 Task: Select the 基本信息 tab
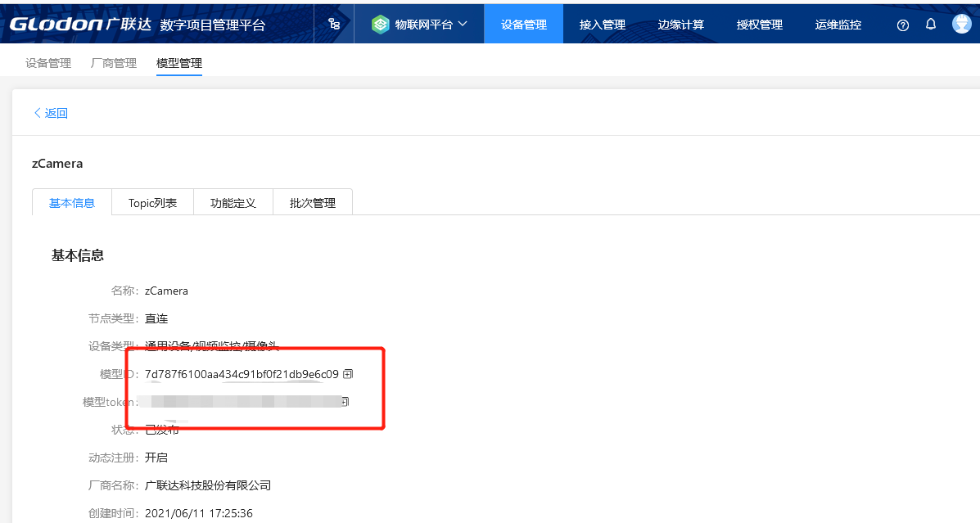tap(72, 203)
